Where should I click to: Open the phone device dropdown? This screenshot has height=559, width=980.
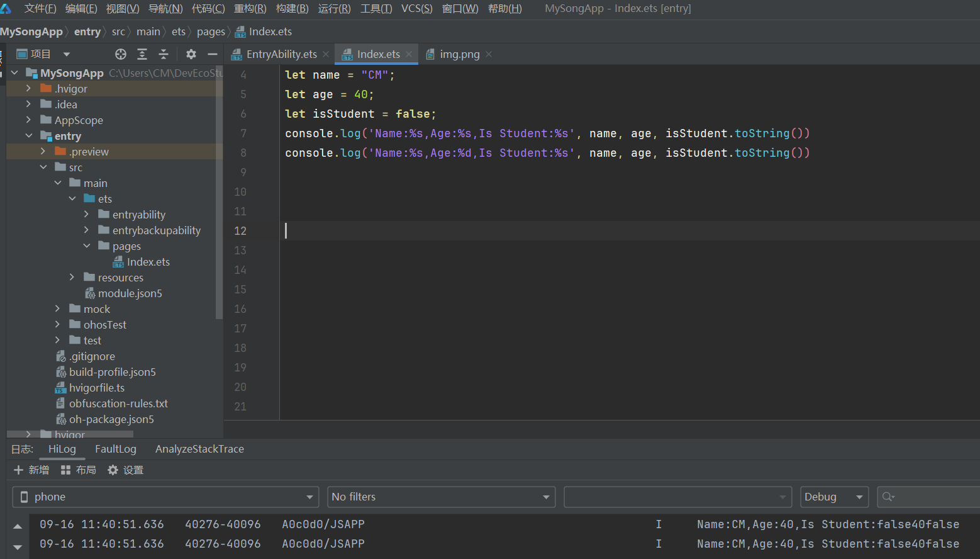click(x=166, y=497)
